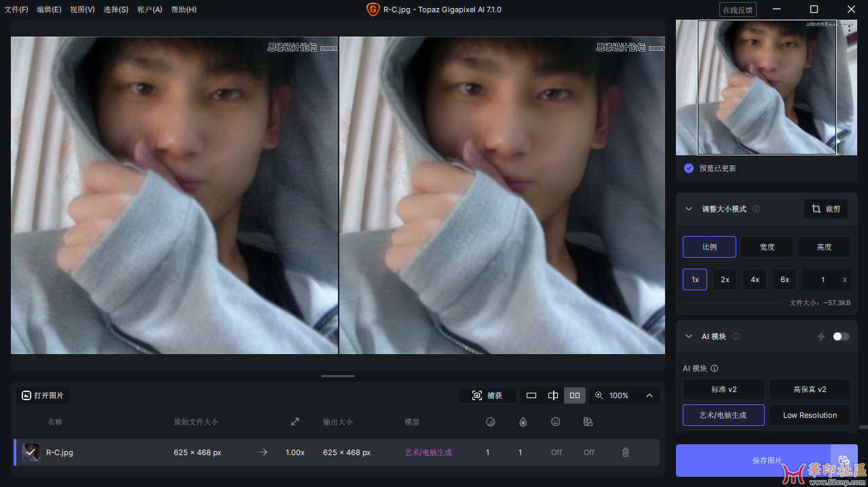Select the 标准 v2 model

click(723, 389)
